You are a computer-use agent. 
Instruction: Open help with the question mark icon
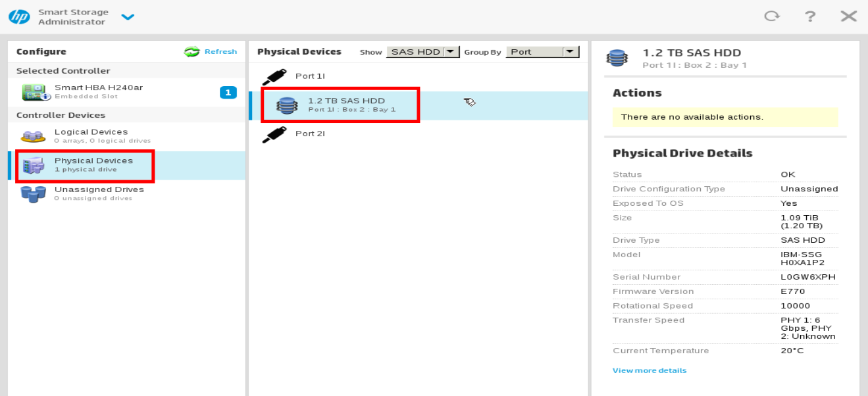[x=810, y=16]
